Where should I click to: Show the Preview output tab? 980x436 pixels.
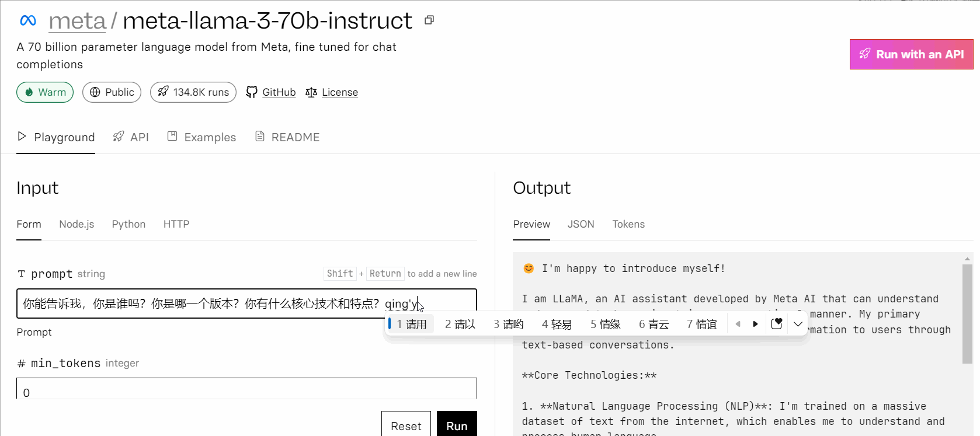[x=531, y=224]
